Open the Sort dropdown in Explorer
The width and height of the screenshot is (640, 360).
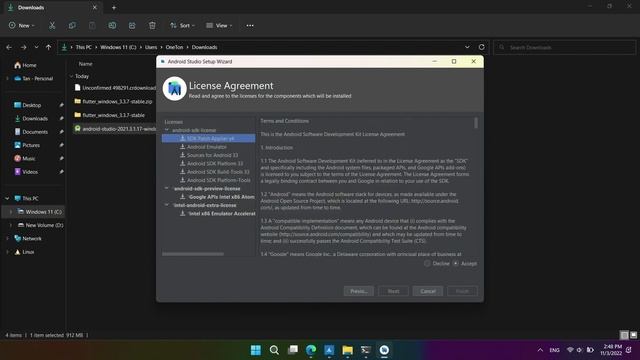(182, 25)
